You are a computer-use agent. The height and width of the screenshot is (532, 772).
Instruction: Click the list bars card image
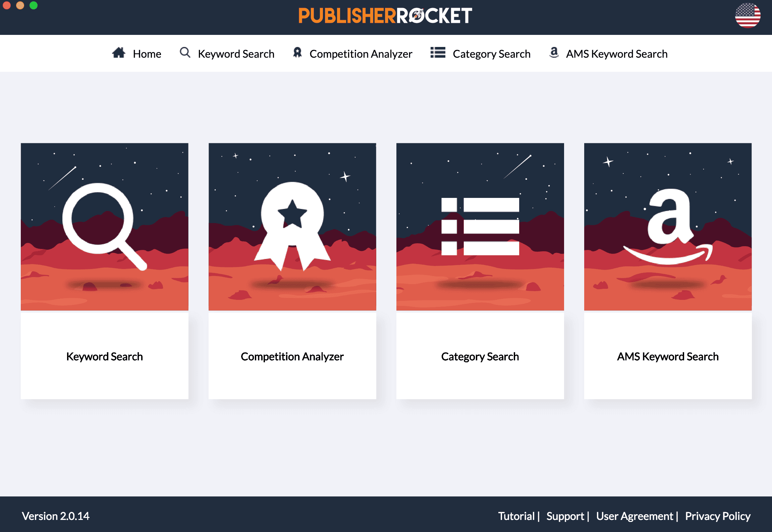[x=480, y=227]
